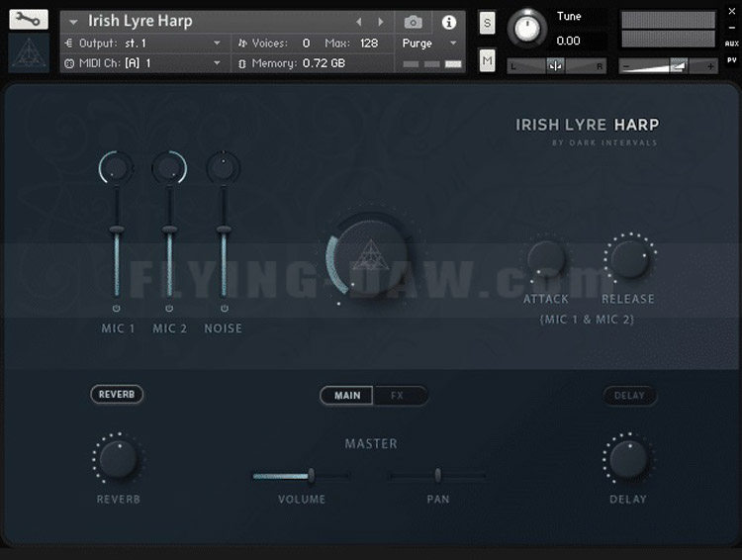Screen dimensions: 742x560
Task: Click the plus volume icon in header
Action: tap(710, 66)
